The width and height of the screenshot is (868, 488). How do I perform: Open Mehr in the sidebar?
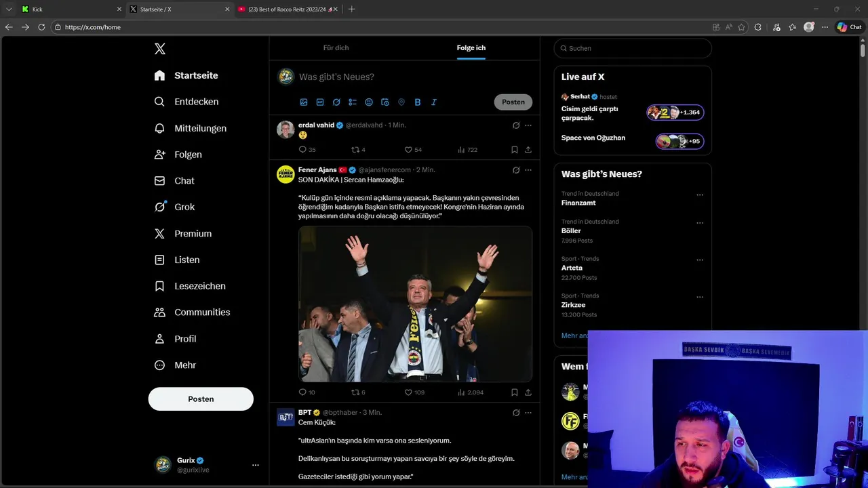click(175, 365)
